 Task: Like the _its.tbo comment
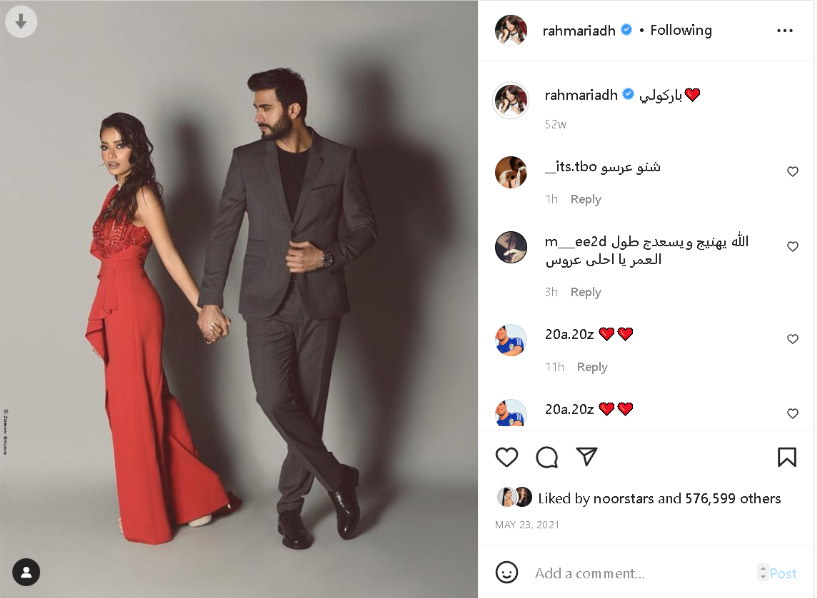coord(793,171)
